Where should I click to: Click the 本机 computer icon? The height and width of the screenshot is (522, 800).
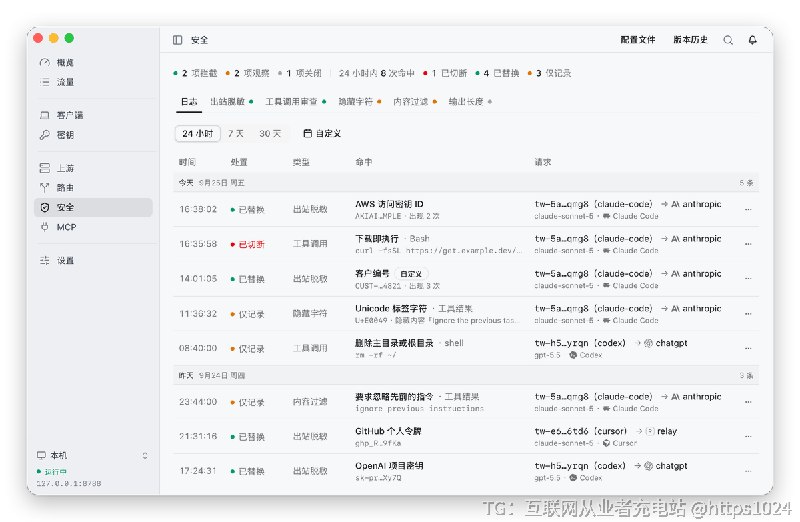coord(41,455)
